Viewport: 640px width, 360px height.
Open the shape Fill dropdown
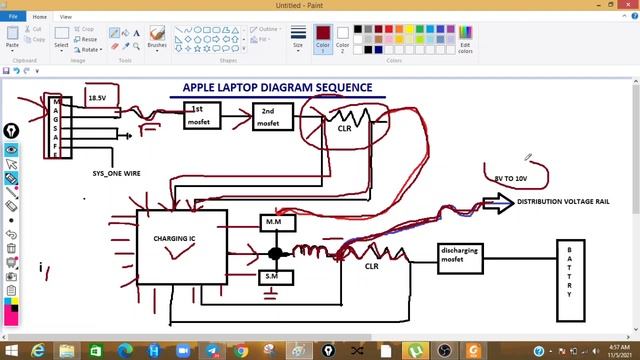260,40
